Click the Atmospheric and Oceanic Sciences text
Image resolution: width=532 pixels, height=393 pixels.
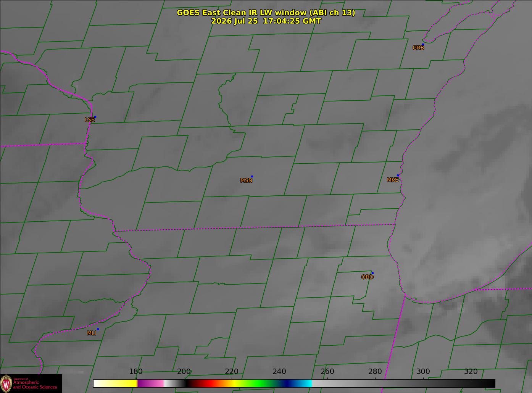[35, 385]
